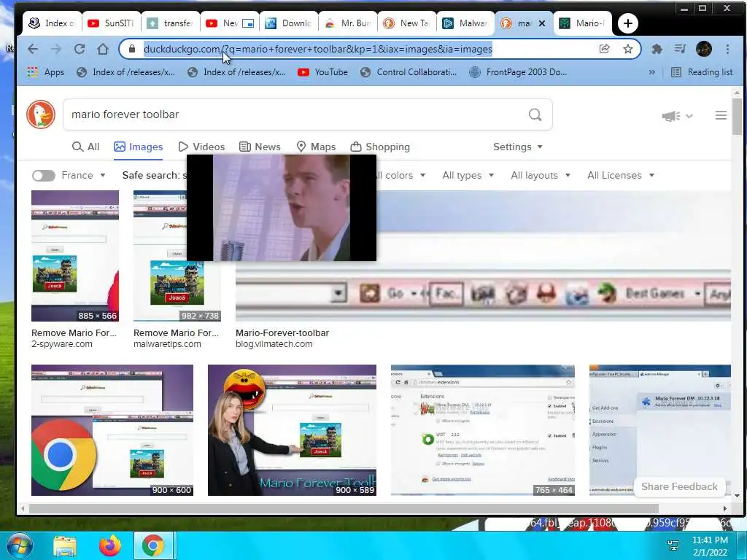Viewport: 747px width, 560px height.
Task: Switch to the SunSITE browser tab
Action: coord(112,23)
